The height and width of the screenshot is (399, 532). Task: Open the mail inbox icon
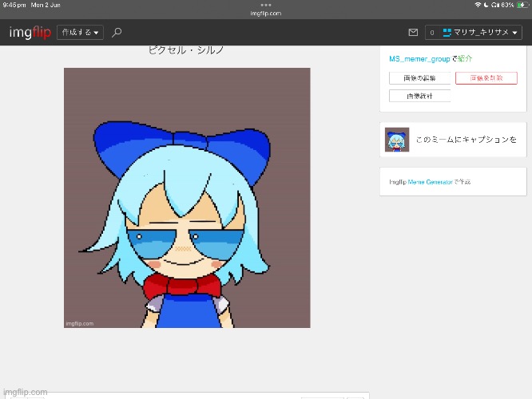(413, 33)
